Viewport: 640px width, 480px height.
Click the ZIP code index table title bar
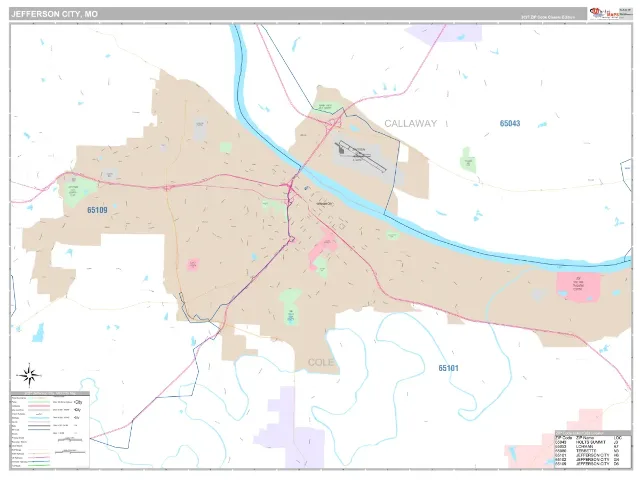(x=592, y=433)
